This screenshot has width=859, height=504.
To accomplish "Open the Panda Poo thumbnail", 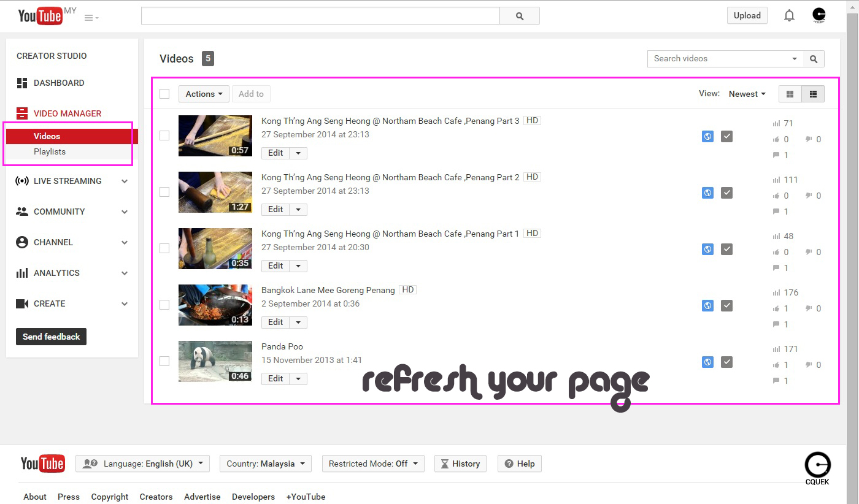I will click(x=215, y=361).
